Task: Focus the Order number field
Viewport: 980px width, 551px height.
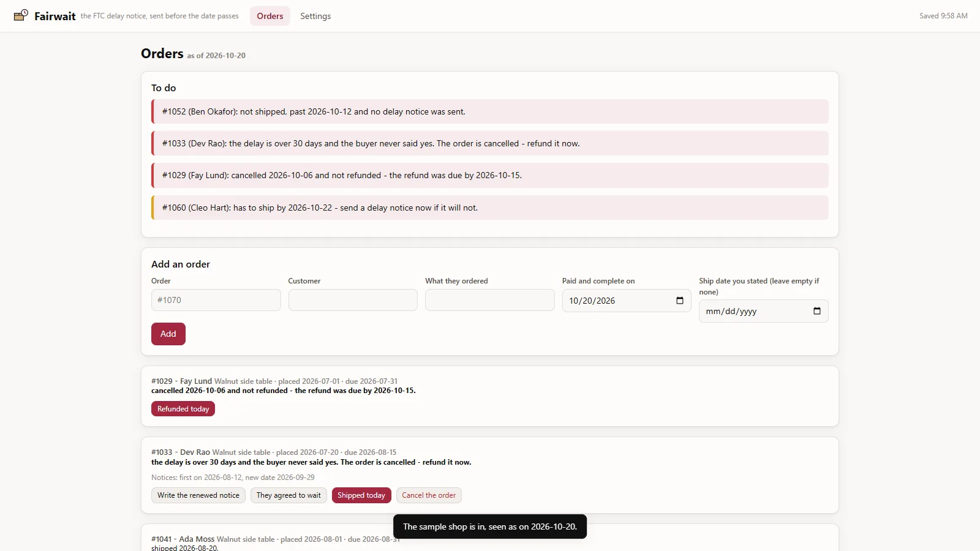Action: (x=216, y=300)
